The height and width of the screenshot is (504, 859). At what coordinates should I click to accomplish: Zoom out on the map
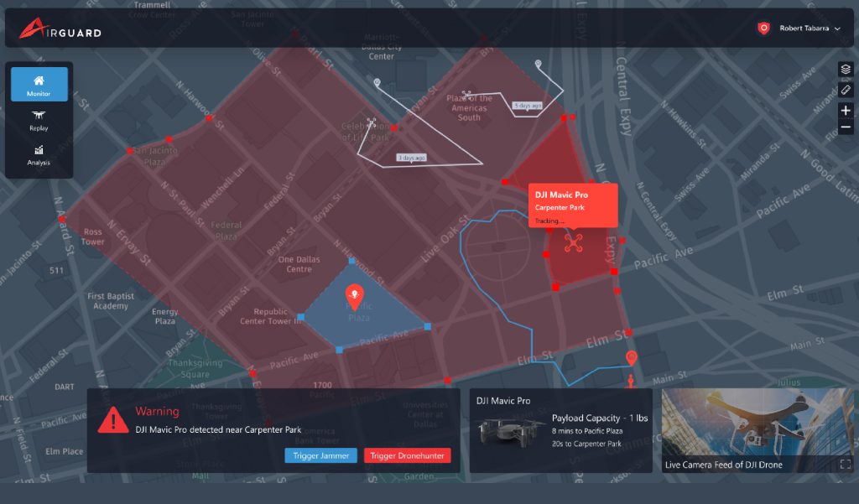(846, 127)
